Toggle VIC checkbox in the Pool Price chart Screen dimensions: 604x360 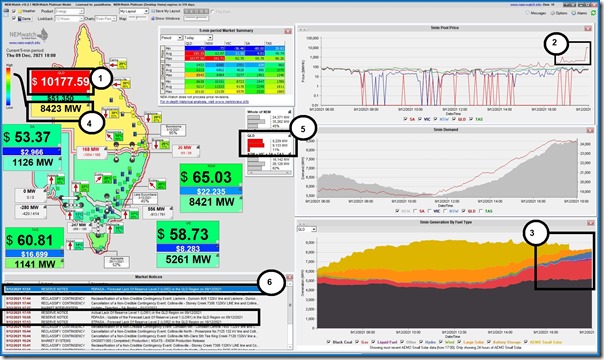(420, 119)
